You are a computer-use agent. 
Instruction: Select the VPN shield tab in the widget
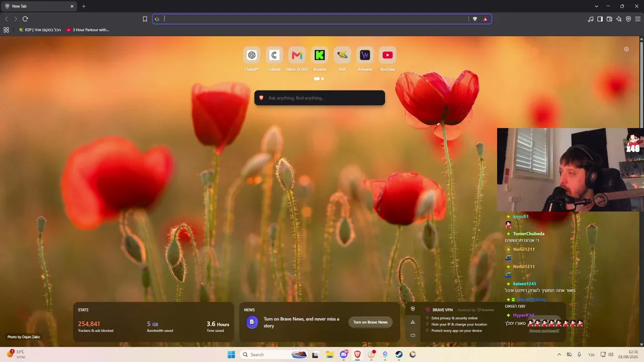[413, 309]
